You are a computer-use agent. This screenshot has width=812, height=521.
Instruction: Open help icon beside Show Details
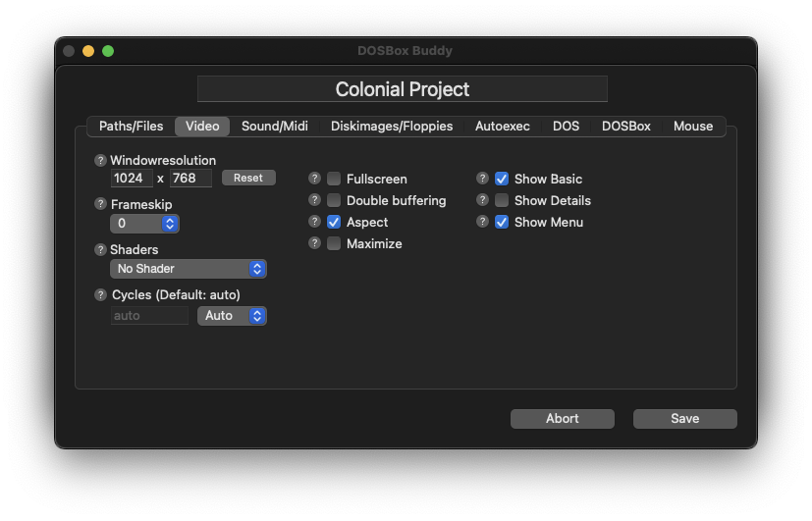[x=482, y=200]
